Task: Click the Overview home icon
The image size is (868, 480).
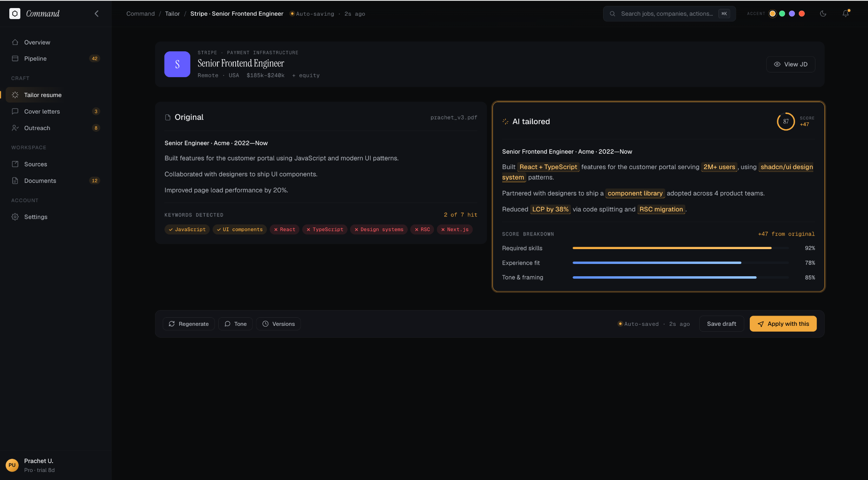Action: 15,42
